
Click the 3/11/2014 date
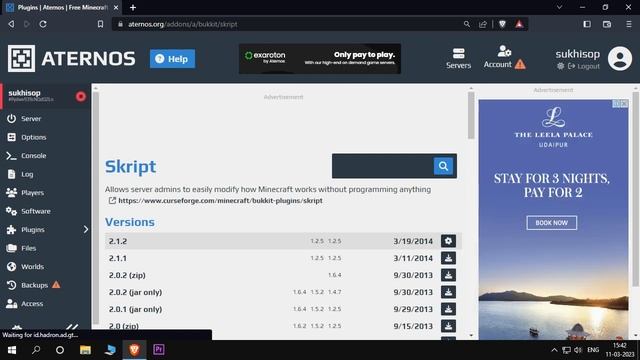pyautogui.click(x=413, y=258)
